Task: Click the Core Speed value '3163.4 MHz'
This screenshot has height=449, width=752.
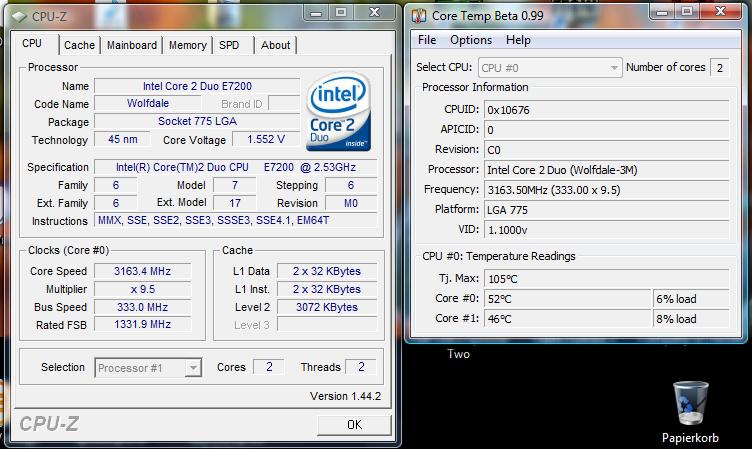Action: pyautogui.click(x=142, y=271)
